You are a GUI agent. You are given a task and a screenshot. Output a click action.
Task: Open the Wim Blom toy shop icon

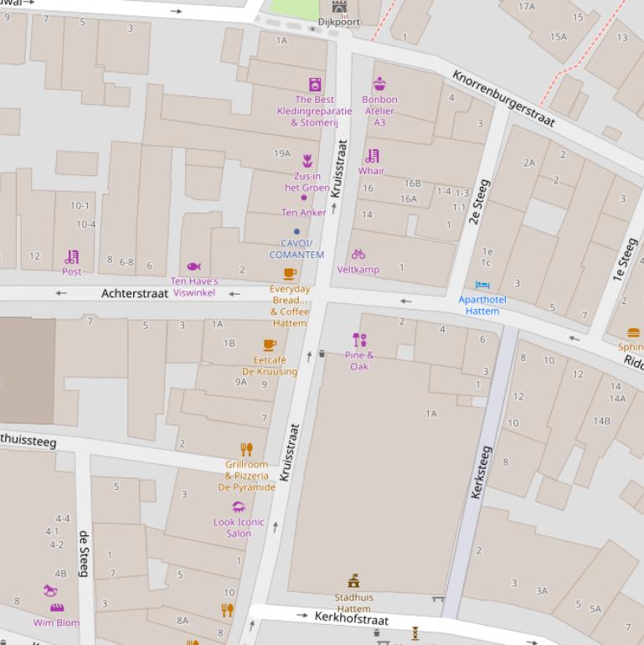[57, 606]
